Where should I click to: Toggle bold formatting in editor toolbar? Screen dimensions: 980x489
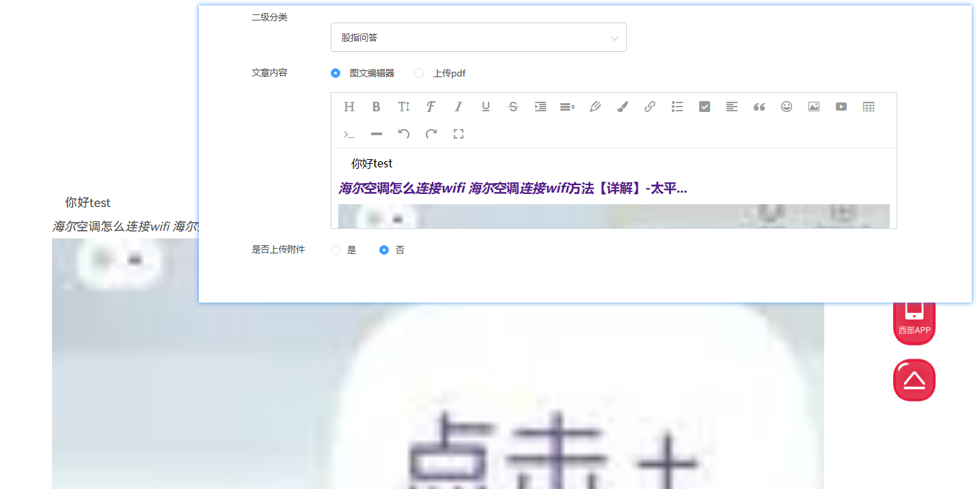[x=377, y=107]
